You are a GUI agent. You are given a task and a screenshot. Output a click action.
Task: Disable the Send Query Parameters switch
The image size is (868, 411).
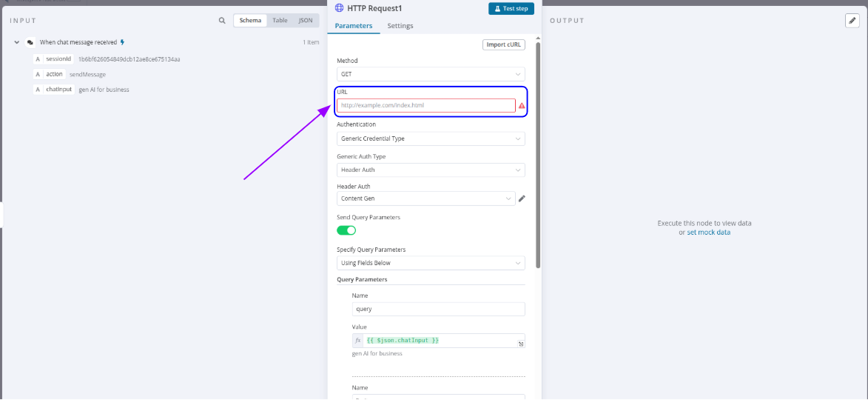tap(346, 230)
